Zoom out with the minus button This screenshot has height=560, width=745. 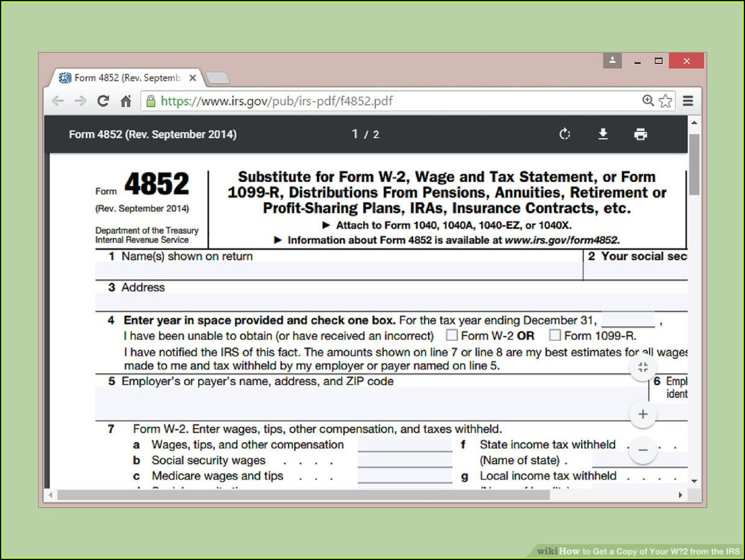click(x=643, y=450)
